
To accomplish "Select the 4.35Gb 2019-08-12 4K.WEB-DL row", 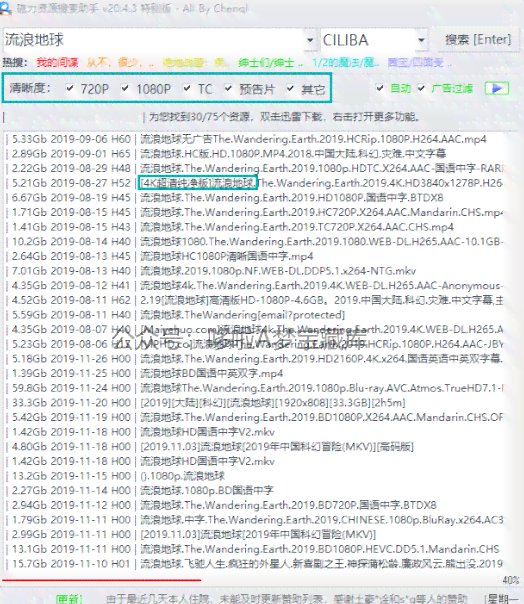I will click(x=254, y=285).
